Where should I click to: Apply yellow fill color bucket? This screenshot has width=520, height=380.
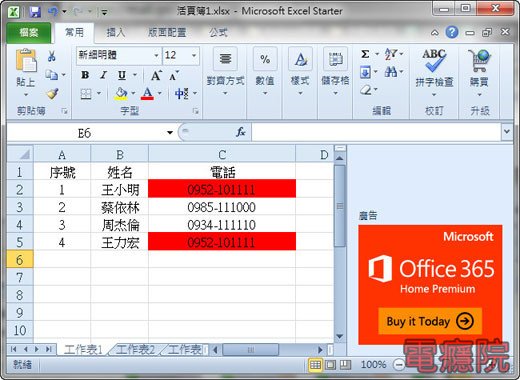coord(121,94)
